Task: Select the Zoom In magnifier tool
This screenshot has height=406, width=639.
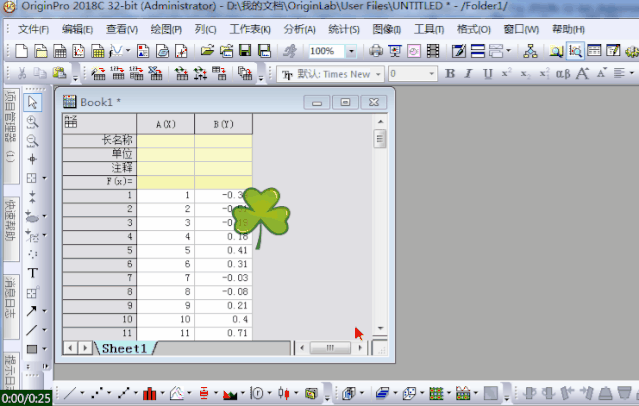Action: tap(32, 121)
